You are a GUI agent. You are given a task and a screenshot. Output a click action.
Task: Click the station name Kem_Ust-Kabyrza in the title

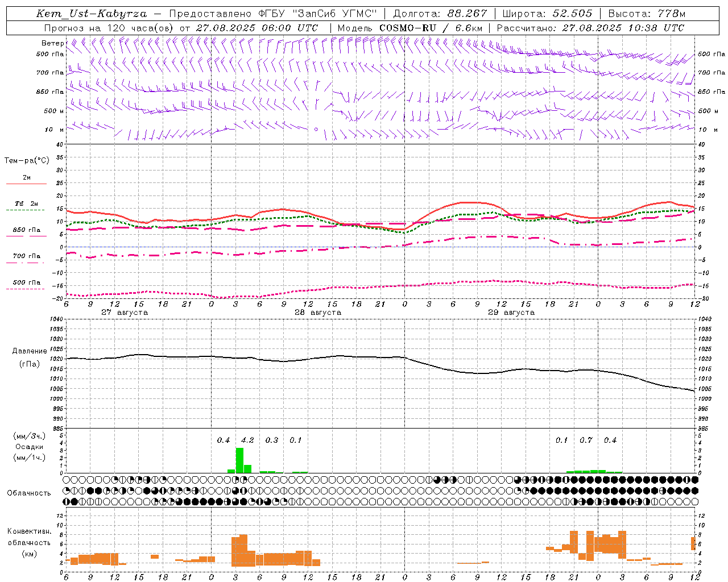pyautogui.click(x=91, y=14)
